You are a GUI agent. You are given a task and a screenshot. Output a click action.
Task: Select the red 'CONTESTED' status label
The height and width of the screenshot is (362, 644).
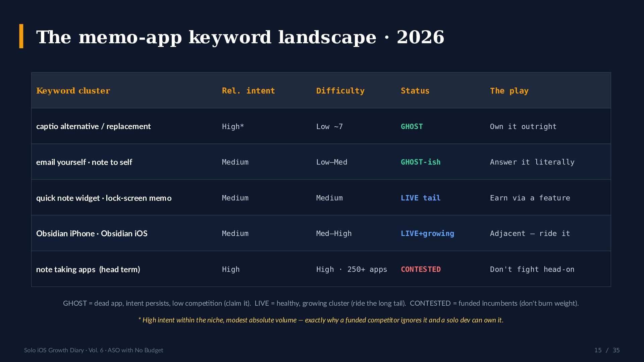click(421, 269)
